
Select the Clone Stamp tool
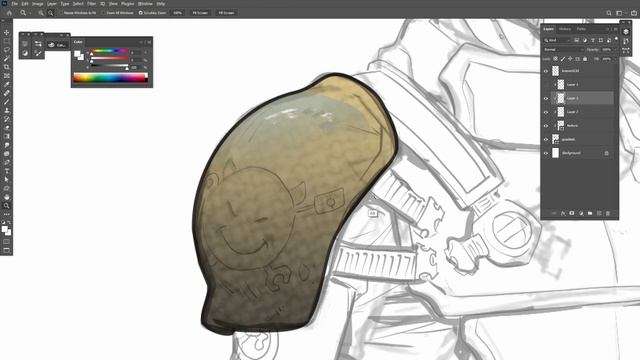(7, 110)
